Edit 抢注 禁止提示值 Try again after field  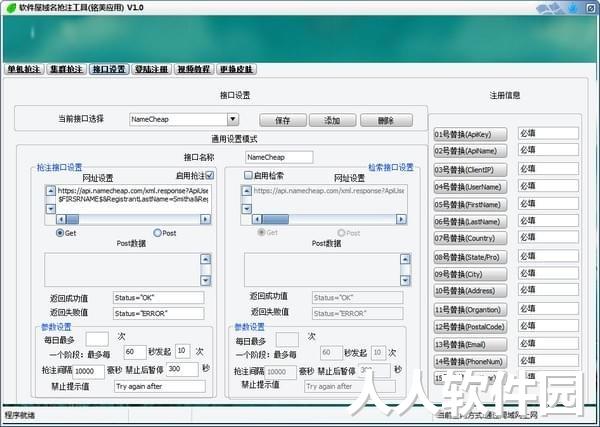point(160,386)
